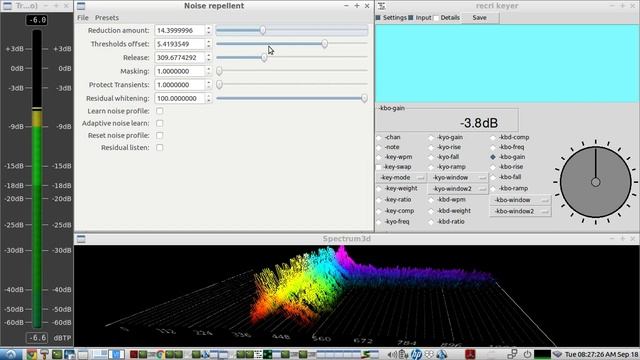Click the Masking slider handle
Screen dimensions: 640x360
coord(219,71)
